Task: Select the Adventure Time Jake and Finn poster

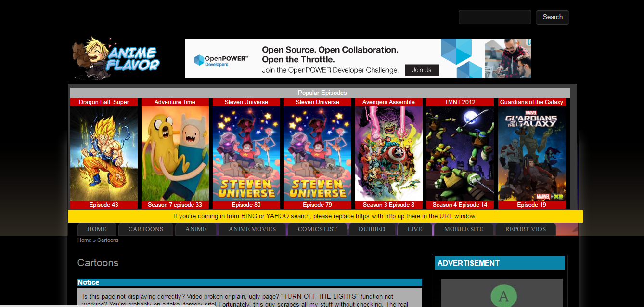Action: 175,153
